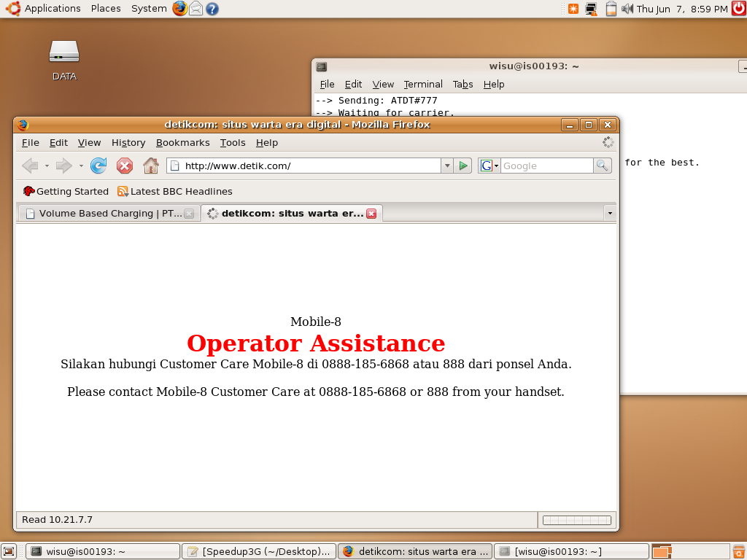Open the tab list dropdown arrow

pyautogui.click(x=610, y=214)
